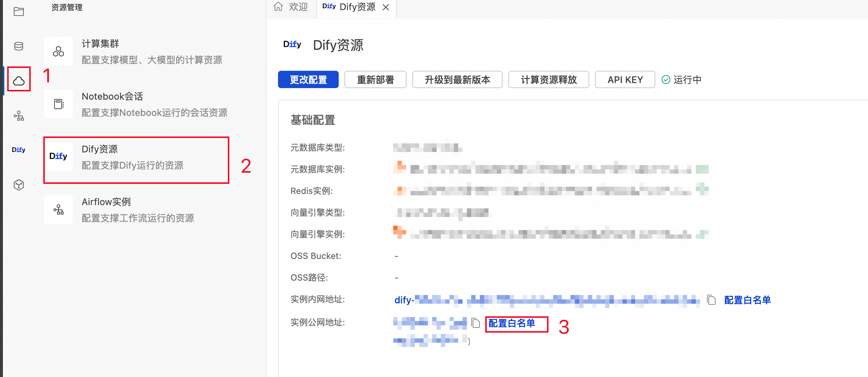Click the description 配置支撑Dify运行的资源
This screenshot has height=377, width=868.
click(133, 165)
